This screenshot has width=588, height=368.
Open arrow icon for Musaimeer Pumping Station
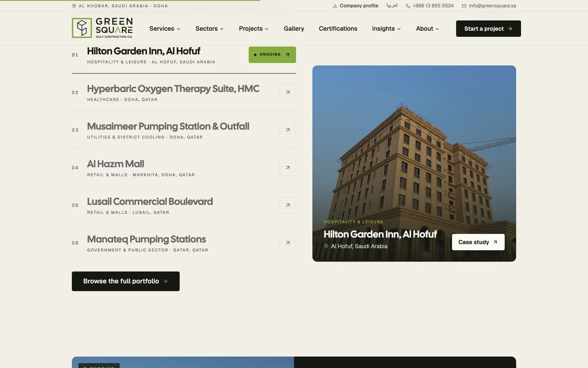click(288, 130)
